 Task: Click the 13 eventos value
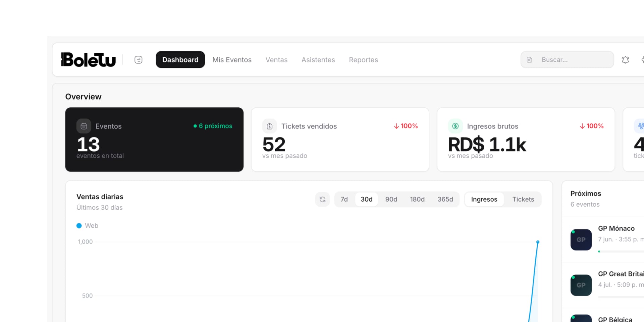coord(88,145)
